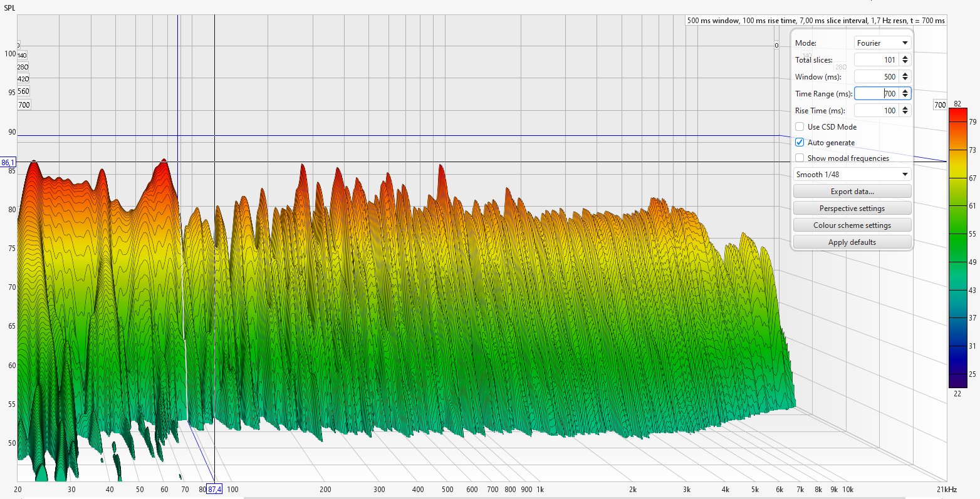Open Perspective settings
The height and width of the screenshot is (499, 980).
click(852, 208)
